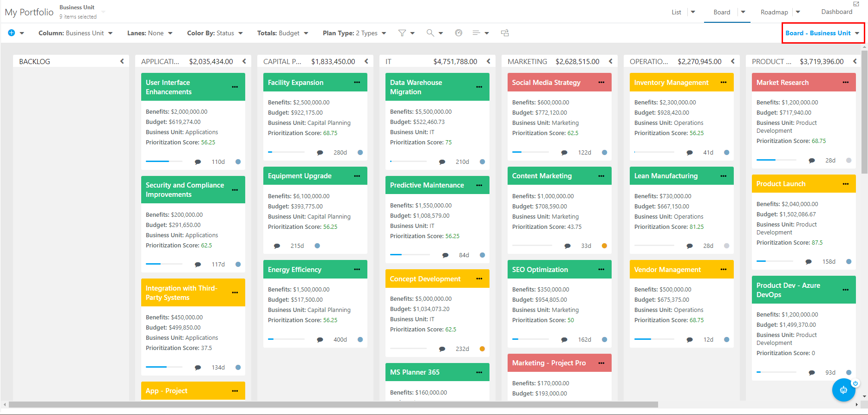The height and width of the screenshot is (415, 868).
Task: Open dropdown arrow next to Board tab
Action: [x=743, y=12]
